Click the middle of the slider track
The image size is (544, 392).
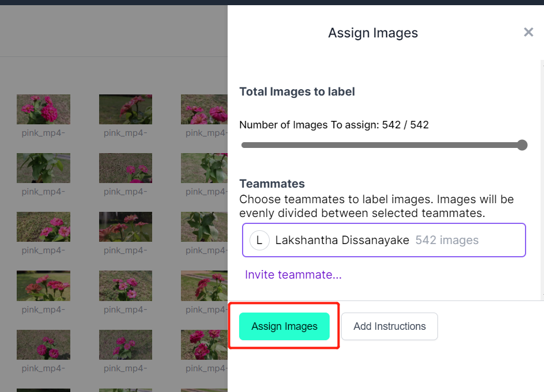click(384, 145)
